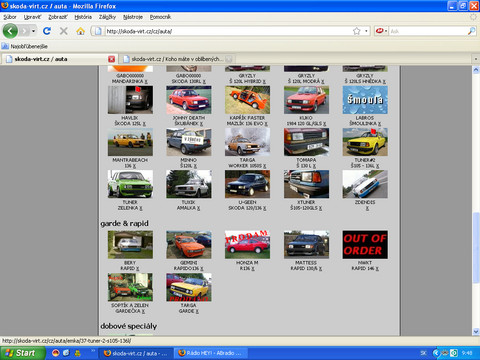This screenshot has width=480, height=360.
Task: Open the Najobľúbenejšie bookmarks folder
Action: [25, 46]
